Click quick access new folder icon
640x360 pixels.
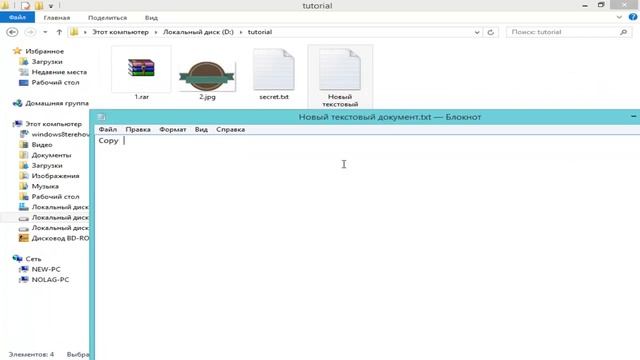click(39, 5)
